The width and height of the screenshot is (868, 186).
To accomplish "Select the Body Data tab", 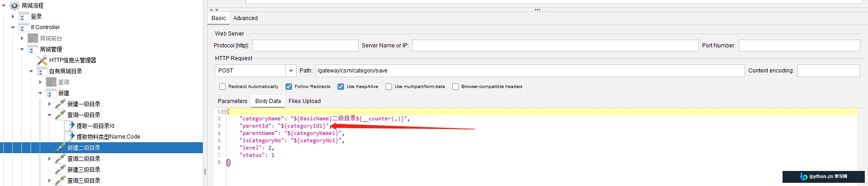I will (268, 101).
